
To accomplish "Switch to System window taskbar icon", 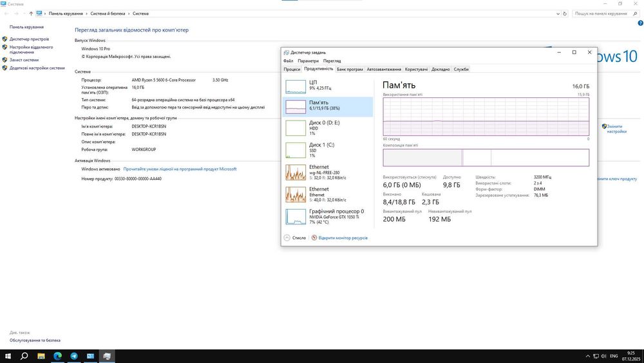I will (90, 356).
